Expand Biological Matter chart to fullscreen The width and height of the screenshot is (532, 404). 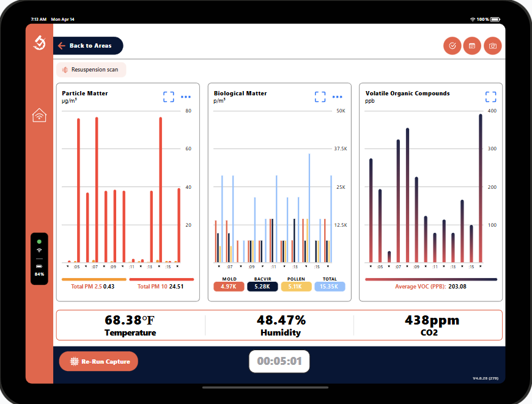pos(320,97)
